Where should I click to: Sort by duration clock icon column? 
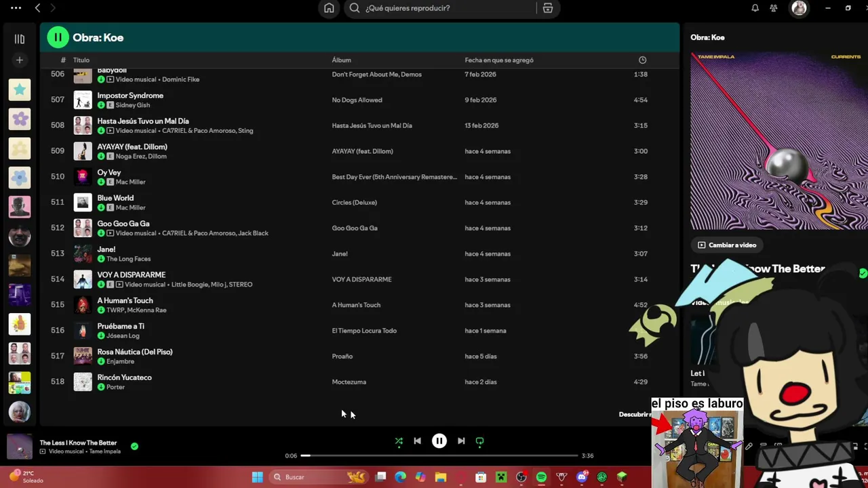click(642, 60)
